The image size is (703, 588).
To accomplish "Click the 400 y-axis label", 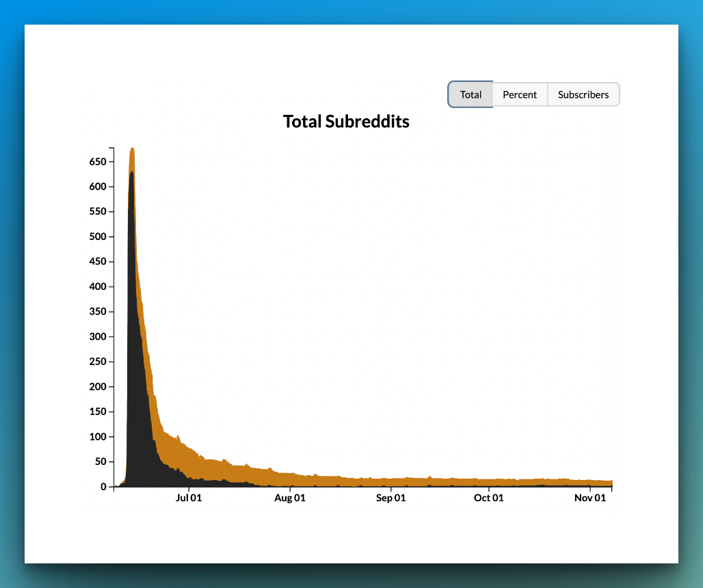I will point(98,286).
